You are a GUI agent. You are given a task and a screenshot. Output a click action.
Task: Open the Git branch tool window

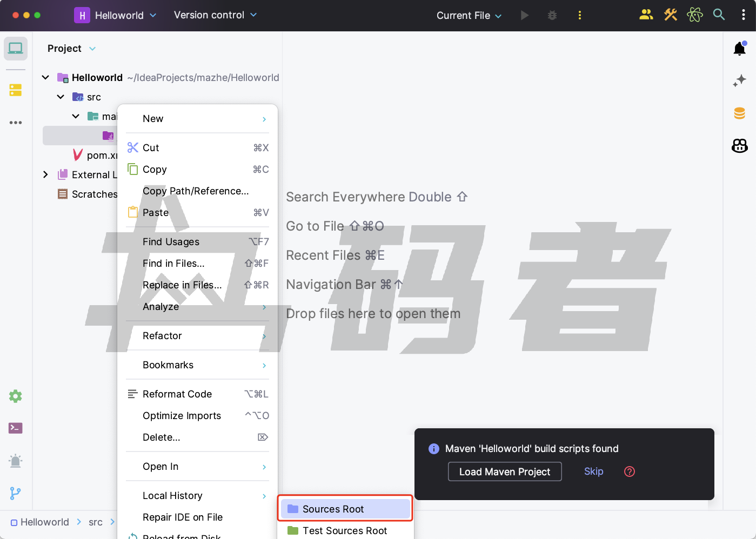pos(16,493)
